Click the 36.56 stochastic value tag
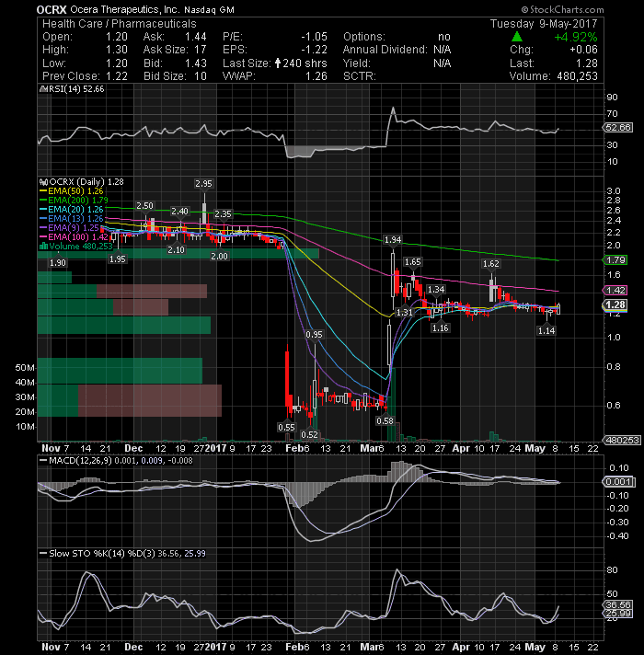This screenshot has height=655, width=644. (x=618, y=605)
